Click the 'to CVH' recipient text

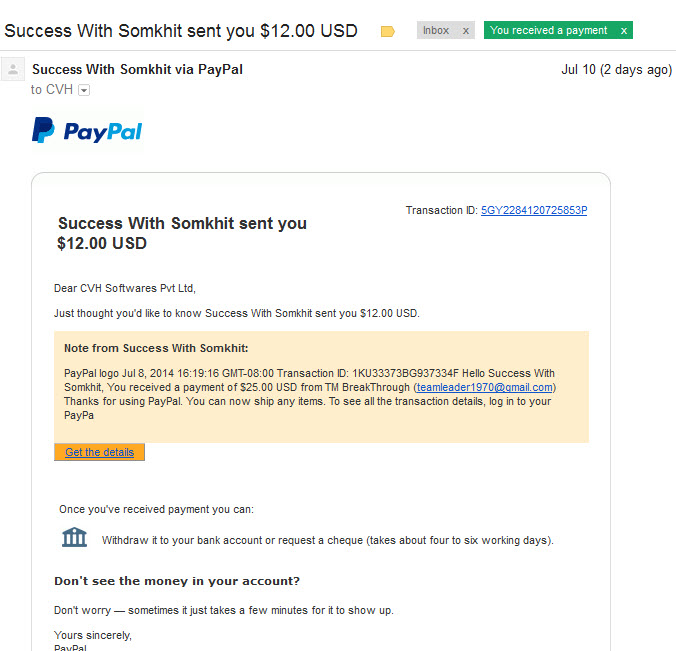click(x=51, y=90)
